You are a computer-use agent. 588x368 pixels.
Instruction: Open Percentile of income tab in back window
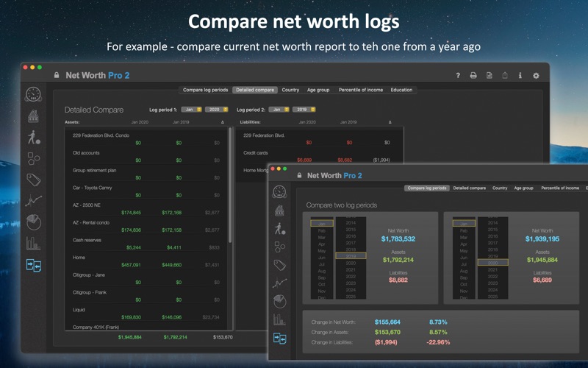click(x=361, y=90)
